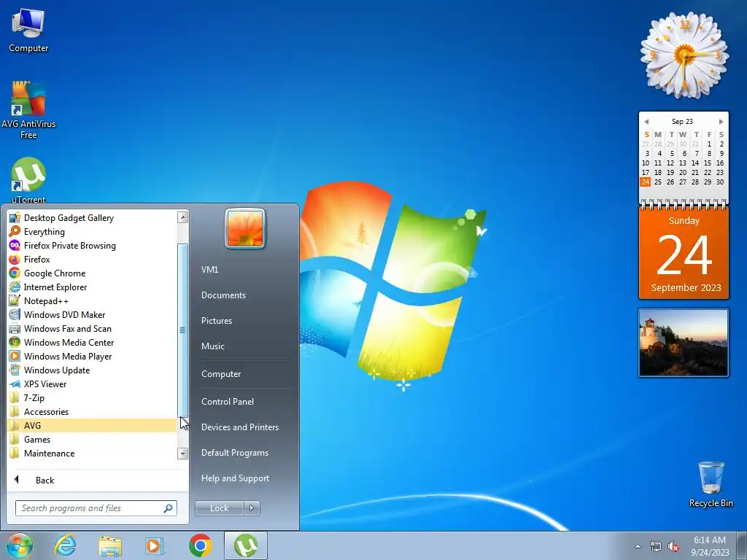747x560 pixels.
Task: Select AVG AntiVirus Free desktop icon
Action: pyautogui.click(x=28, y=111)
